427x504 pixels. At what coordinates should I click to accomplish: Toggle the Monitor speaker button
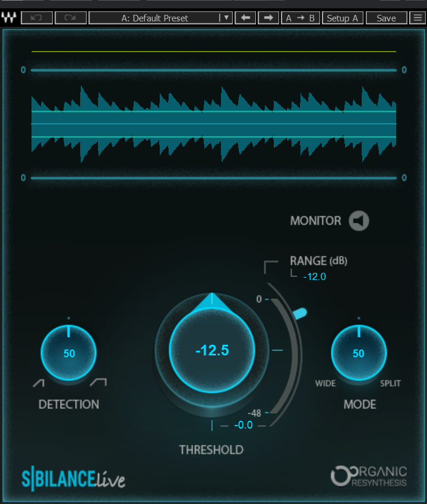coord(359,221)
